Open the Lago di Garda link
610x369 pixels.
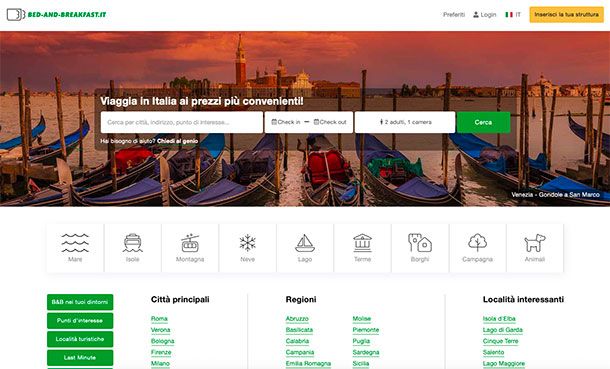503,330
